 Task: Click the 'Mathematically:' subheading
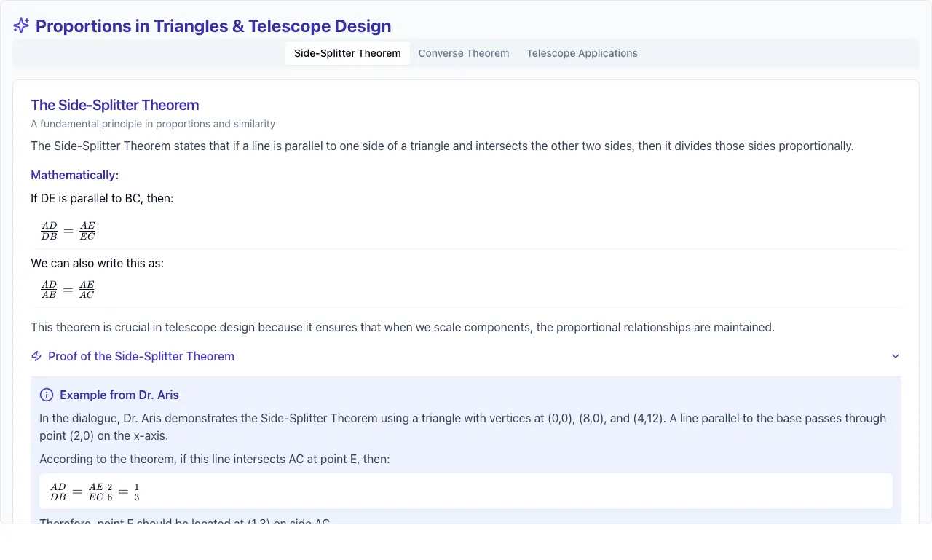tap(74, 175)
